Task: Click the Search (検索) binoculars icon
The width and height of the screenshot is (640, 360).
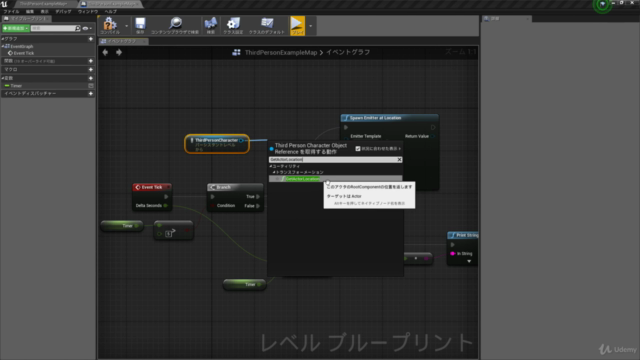Action: 211,25
